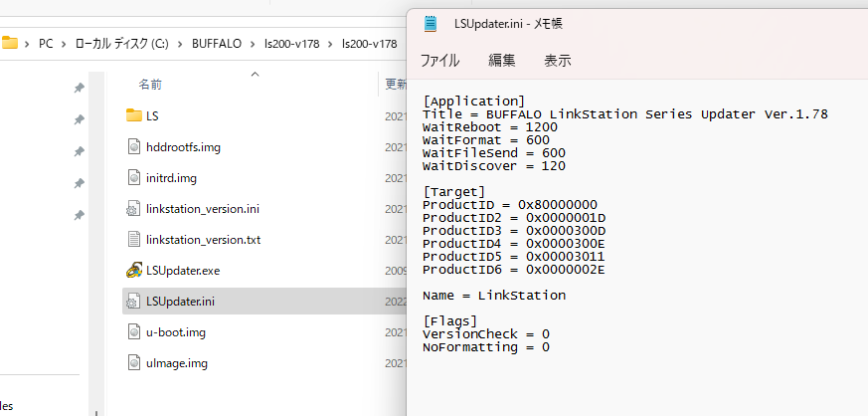Click the u-boot.img file icon

point(134,332)
